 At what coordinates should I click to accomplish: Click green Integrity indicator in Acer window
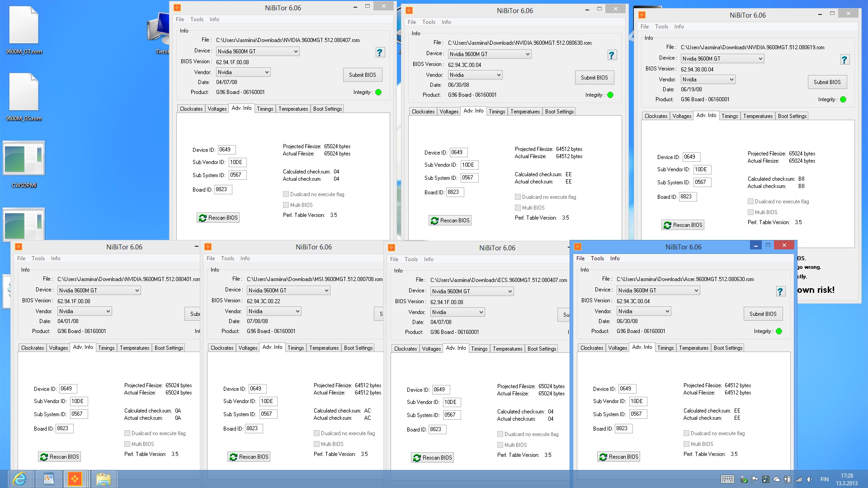tap(779, 331)
